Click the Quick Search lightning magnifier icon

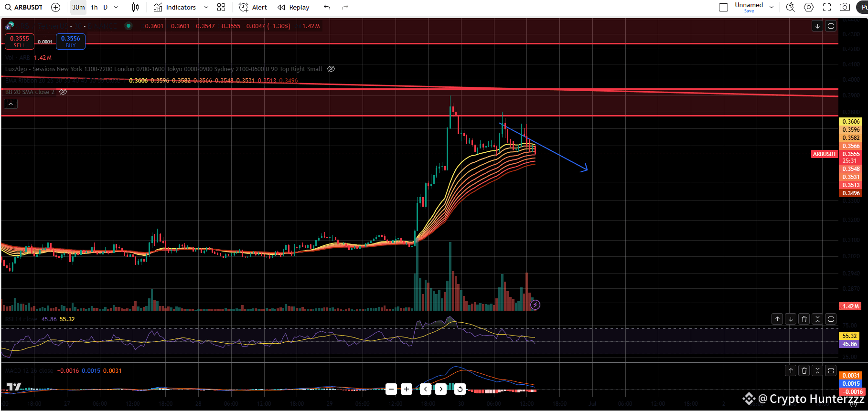790,7
